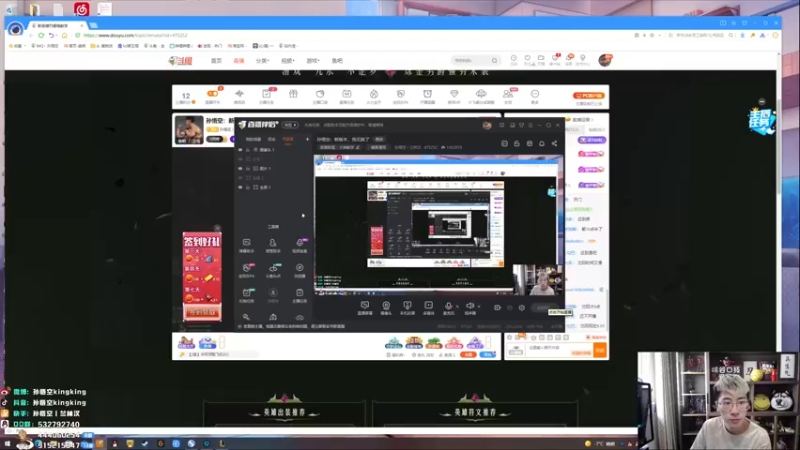Viewport: 800px width, 450px height.
Task: Click the record video icon in companion bottom bar
Action: point(429,306)
